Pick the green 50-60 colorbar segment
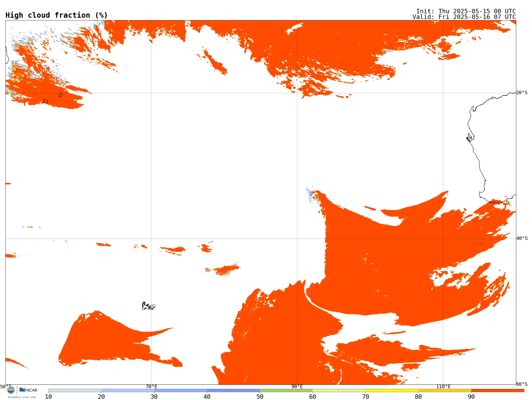Screen dimensions: 532x400 (x=286, y=391)
